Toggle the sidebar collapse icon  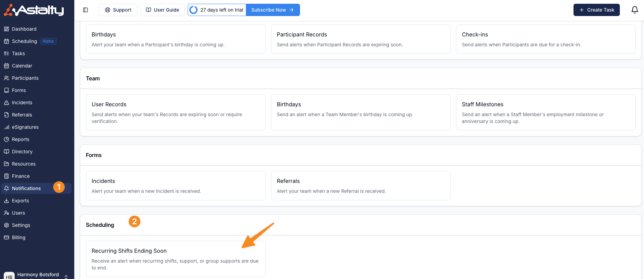point(85,10)
